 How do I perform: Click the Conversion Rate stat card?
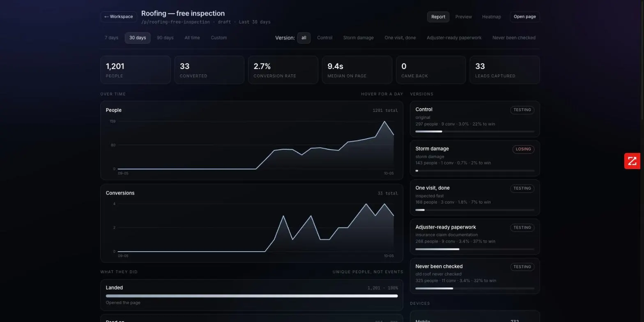[x=283, y=70]
